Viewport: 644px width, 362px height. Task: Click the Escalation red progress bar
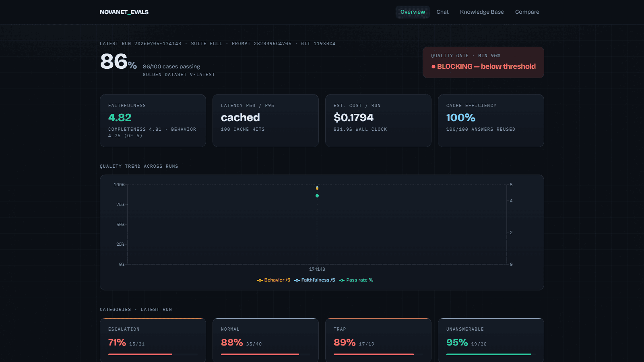(x=140, y=354)
